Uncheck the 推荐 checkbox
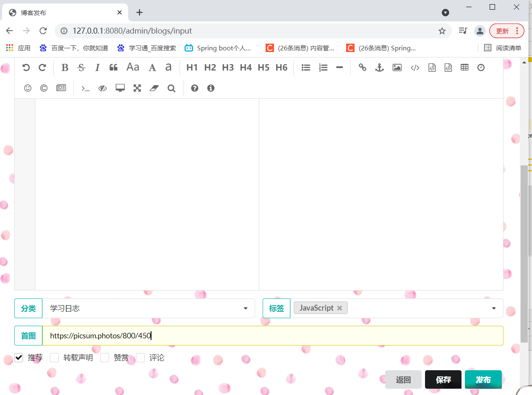 (18, 357)
